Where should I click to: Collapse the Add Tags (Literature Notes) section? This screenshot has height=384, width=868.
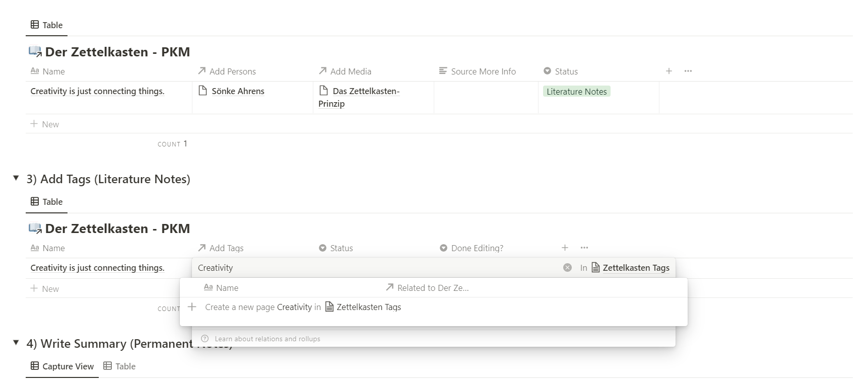tap(16, 178)
